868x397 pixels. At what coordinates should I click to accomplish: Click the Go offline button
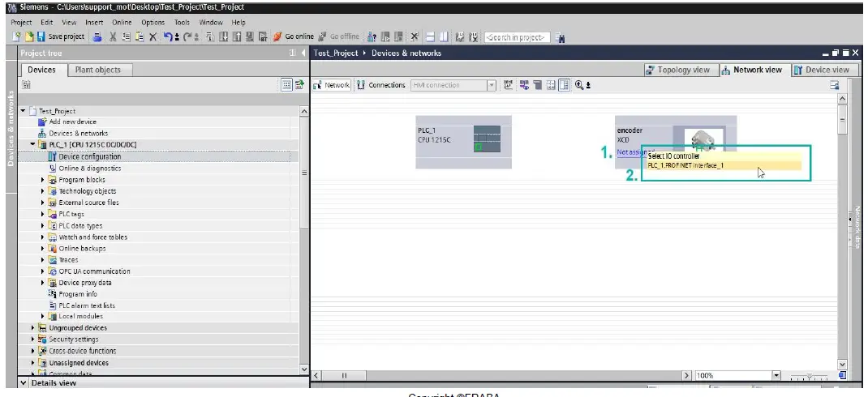coord(339,36)
